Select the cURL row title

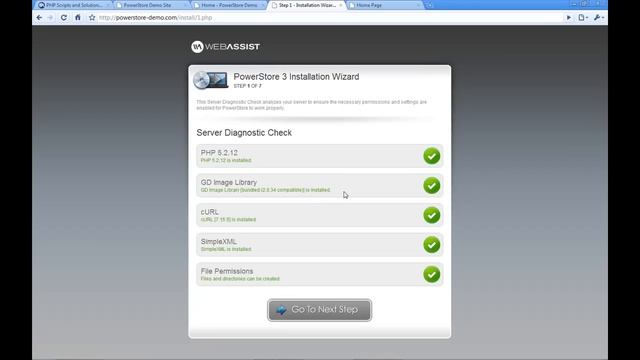pos(209,212)
